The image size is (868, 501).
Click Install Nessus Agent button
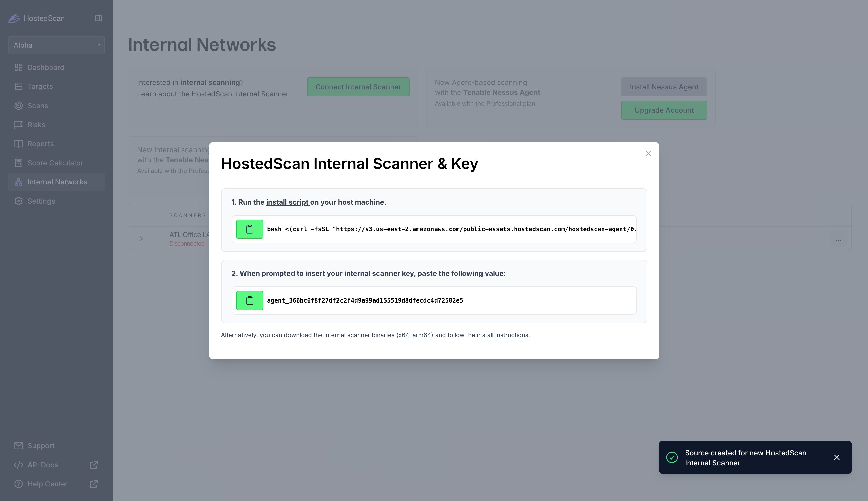point(664,87)
